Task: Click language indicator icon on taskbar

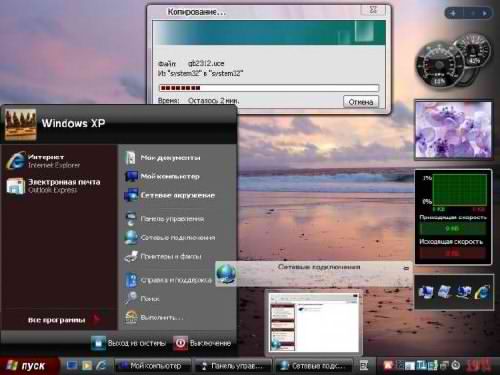Action: point(364,366)
